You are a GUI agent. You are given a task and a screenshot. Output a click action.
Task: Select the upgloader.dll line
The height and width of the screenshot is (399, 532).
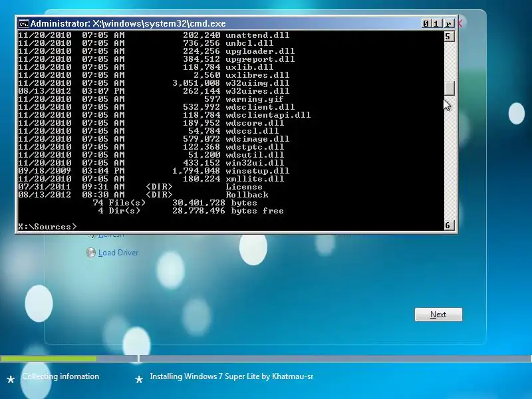click(156, 51)
